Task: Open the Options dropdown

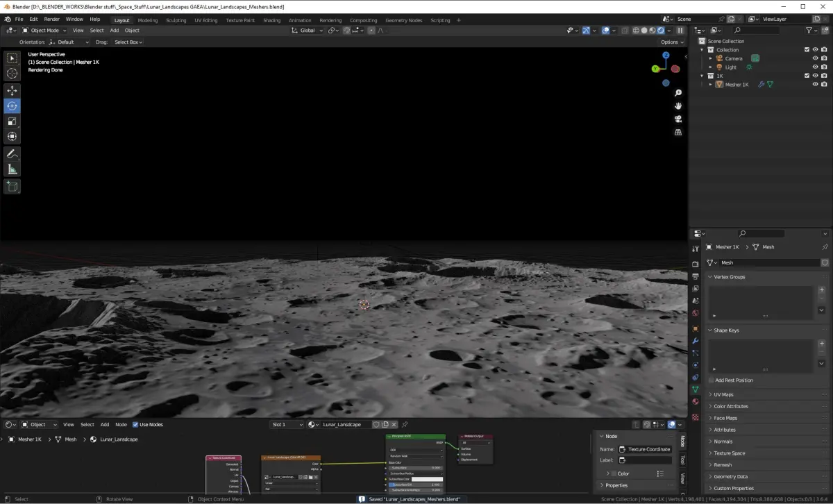Action: (x=673, y=42)
